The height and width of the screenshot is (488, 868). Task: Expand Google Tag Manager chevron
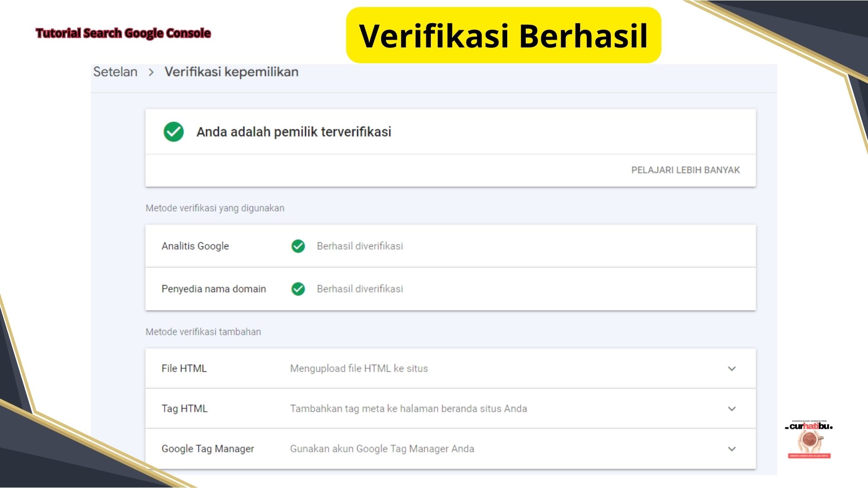pos(731,449)
